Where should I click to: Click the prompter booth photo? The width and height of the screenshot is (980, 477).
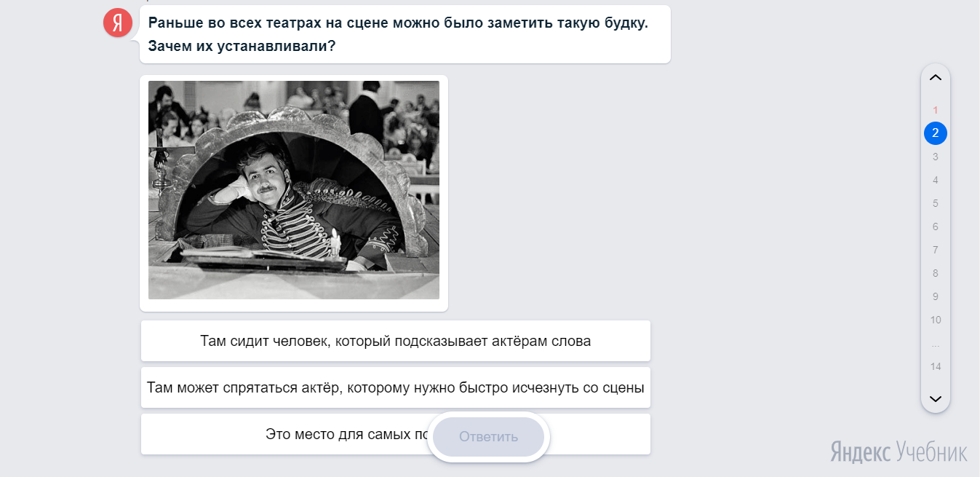(x=293, y=190)
